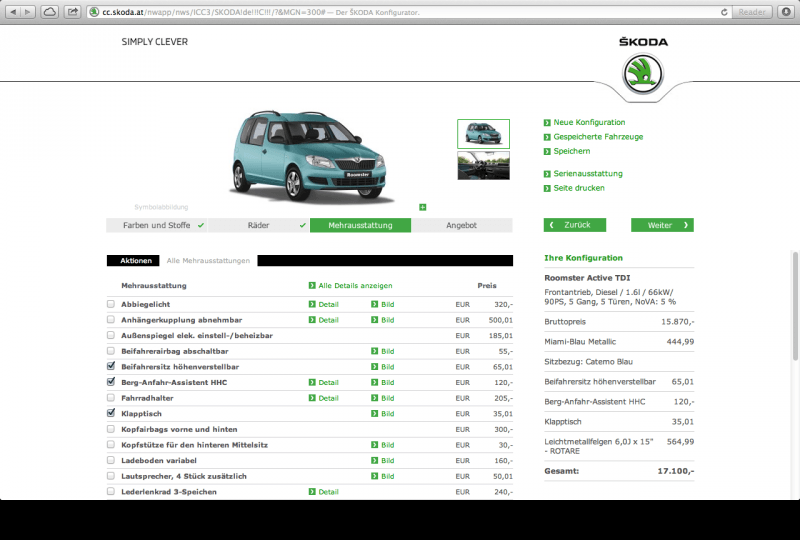Tick the Fahrradhalter checkbox
The image size is (800, 540).
[x=111, y=398]
